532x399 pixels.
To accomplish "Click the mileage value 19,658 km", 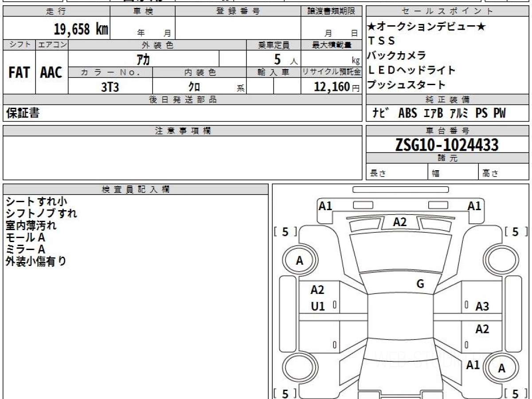I will click(x=81, y=29).
